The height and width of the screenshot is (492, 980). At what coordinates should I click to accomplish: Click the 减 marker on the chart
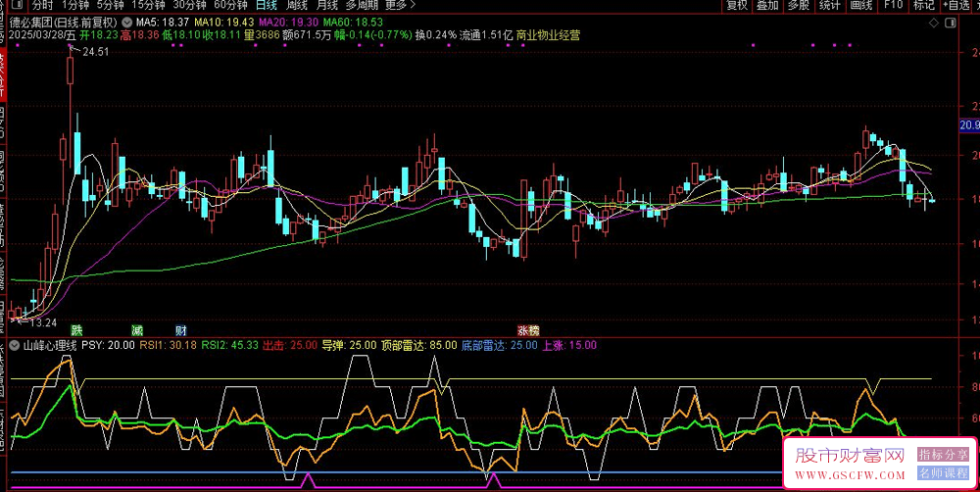point(137,330)
